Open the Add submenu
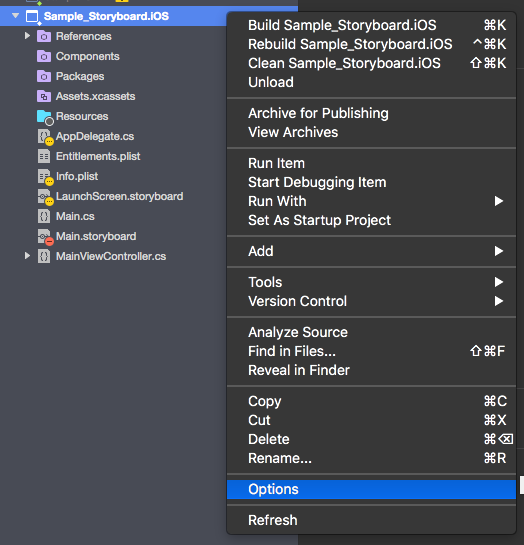The height and width of the screenshot is (545, 524). click(371, 251)
